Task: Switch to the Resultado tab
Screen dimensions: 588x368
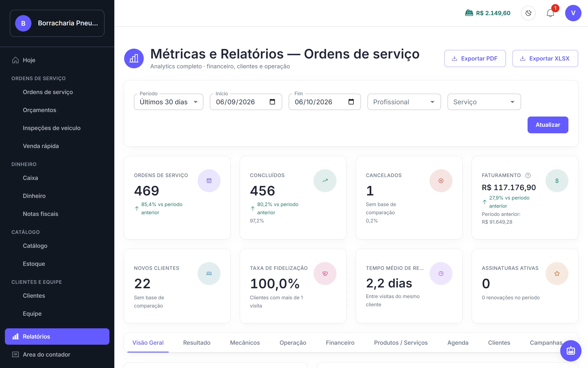Action: pos(197,343)
